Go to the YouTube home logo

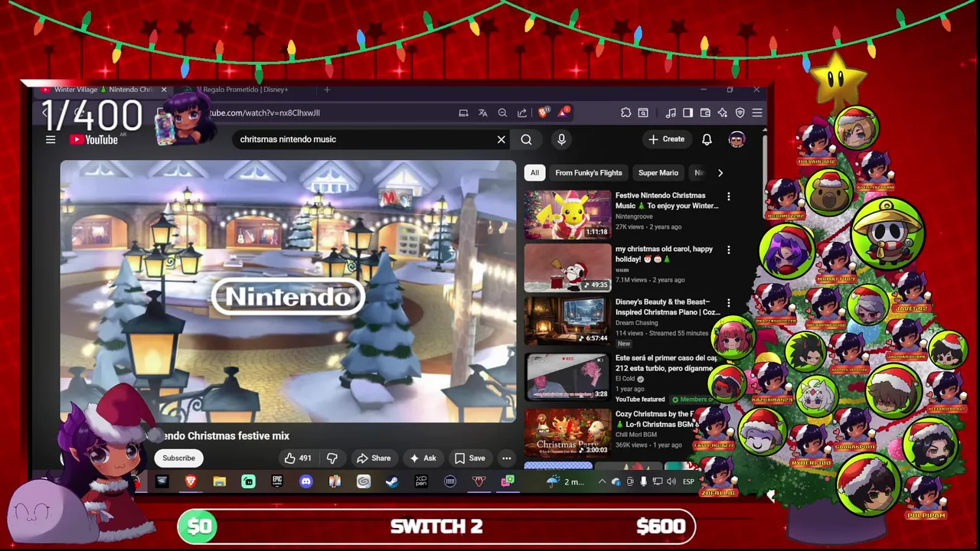pos(93,139)
